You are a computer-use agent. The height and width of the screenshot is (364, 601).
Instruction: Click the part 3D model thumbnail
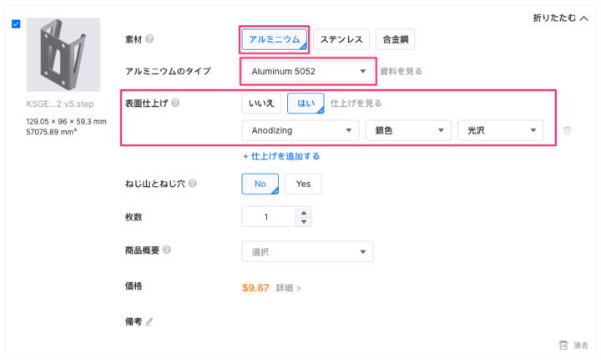click(x=63, y=56)
